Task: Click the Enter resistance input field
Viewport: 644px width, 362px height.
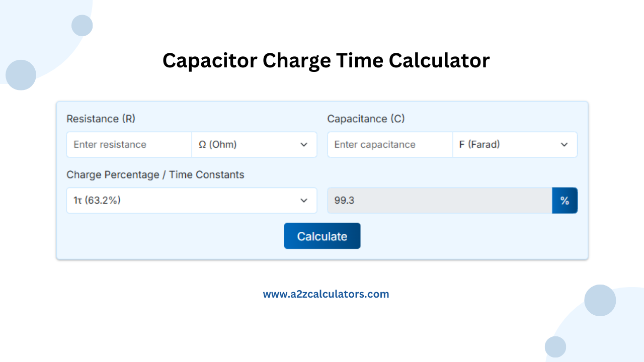Action: (x=129, y=144)
